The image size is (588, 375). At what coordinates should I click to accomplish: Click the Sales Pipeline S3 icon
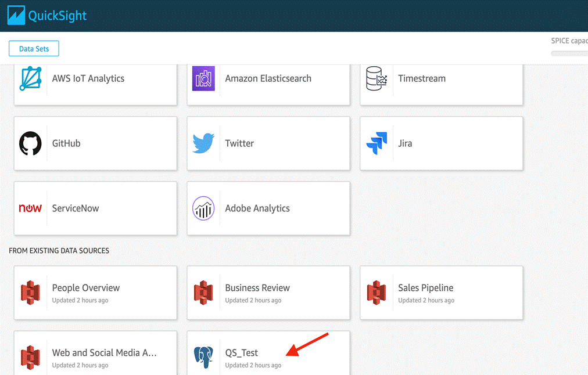point(377,293)
